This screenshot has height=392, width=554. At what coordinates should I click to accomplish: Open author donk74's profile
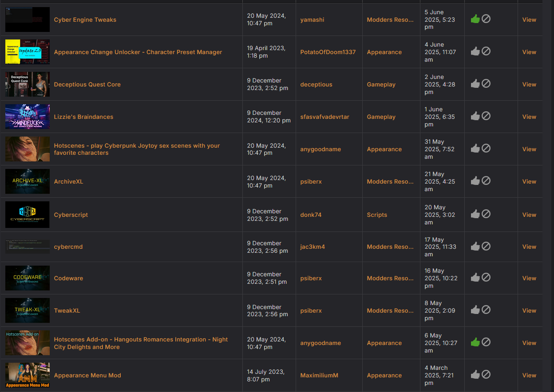tap(311, 215)
